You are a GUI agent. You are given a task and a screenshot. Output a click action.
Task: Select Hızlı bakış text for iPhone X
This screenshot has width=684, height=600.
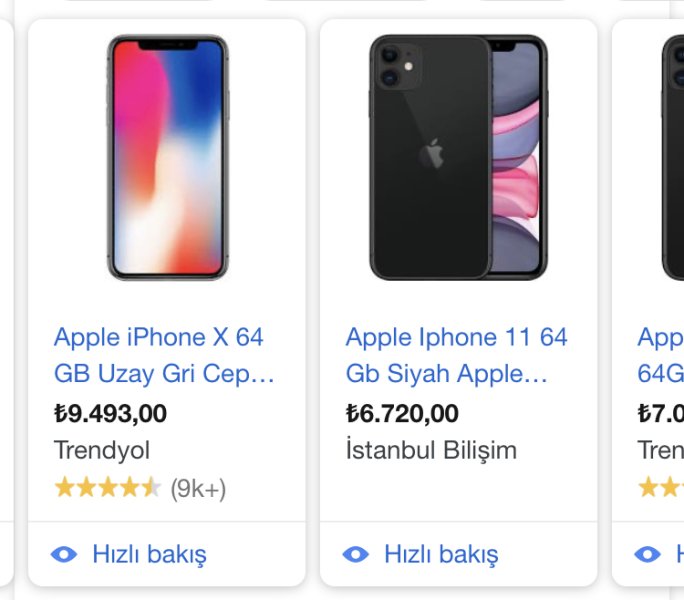pyautogui.click(x=149, y=554)
